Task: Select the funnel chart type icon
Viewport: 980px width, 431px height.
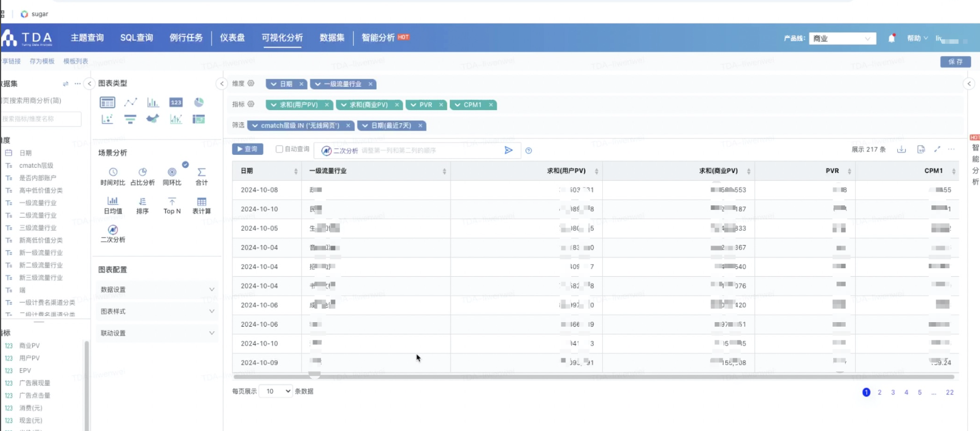Action: click(x=130, y=119)
